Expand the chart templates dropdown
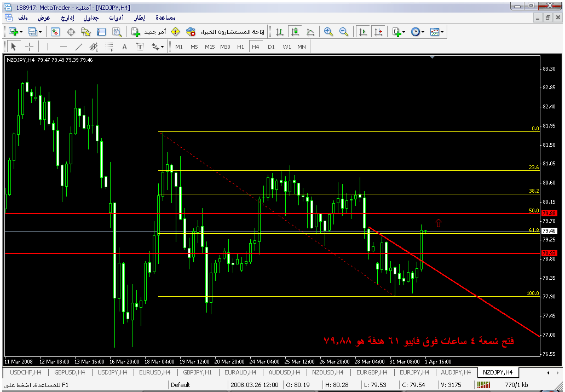Image resolution: width=565 pixels, height=392 pixels. tap(442, 32)
